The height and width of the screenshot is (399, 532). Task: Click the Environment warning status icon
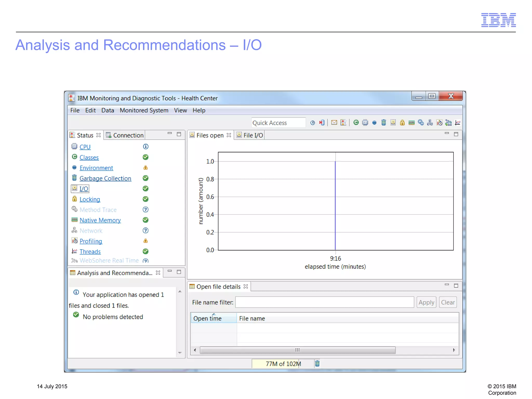(146, 168)
